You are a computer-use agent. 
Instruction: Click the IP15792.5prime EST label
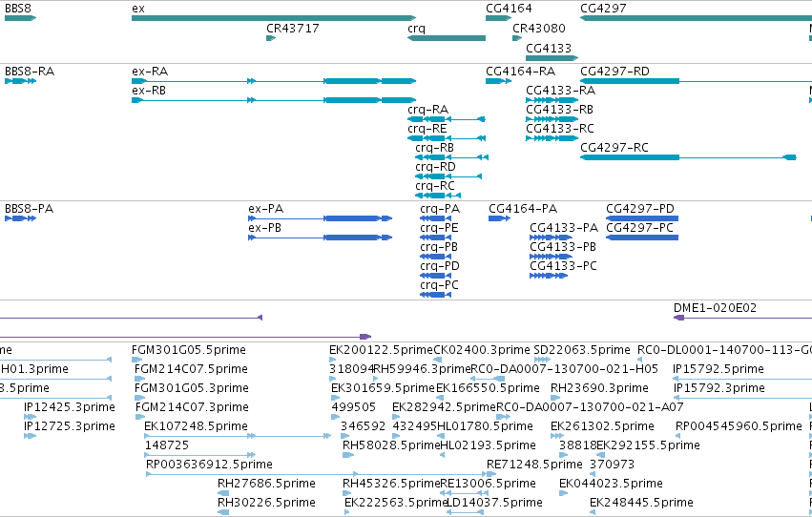(x=718, y=369)
